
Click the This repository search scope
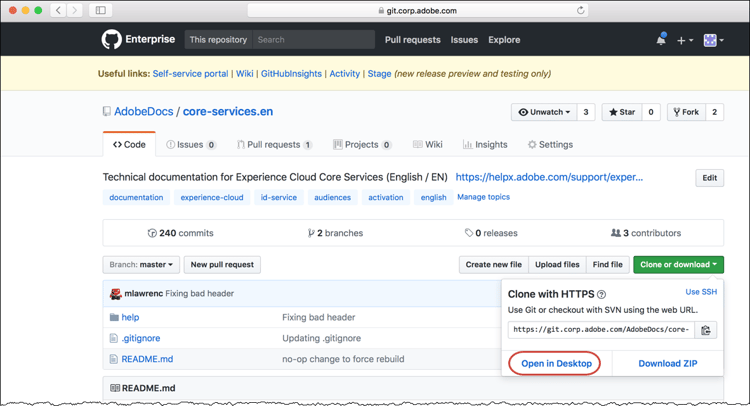click(x=218, y=40)
